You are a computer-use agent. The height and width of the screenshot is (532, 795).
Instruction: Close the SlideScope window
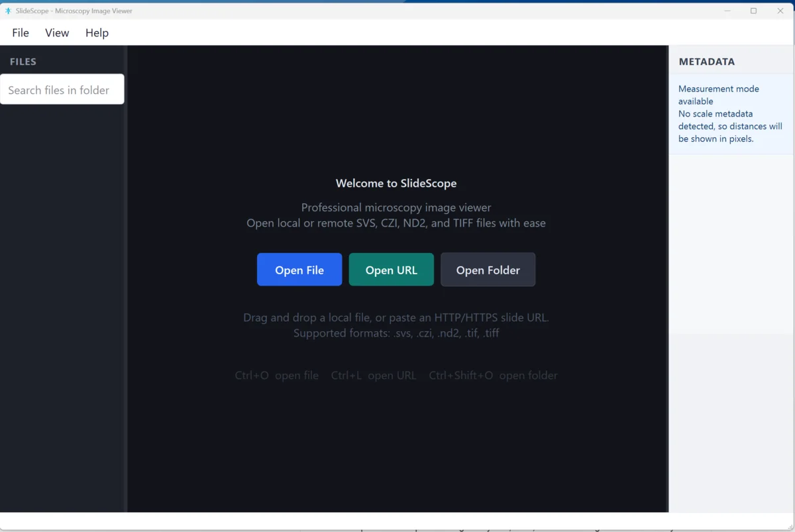[780, 11]
